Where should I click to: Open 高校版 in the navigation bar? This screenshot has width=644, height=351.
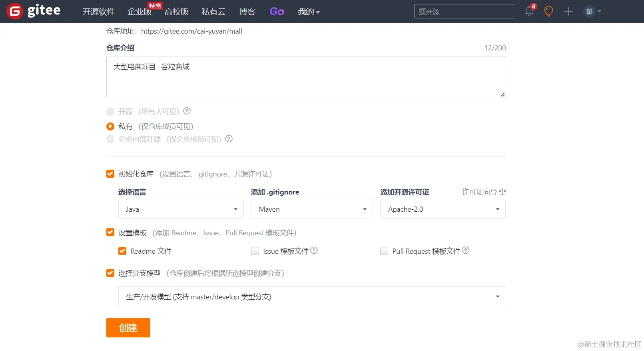tap(176, 12)
